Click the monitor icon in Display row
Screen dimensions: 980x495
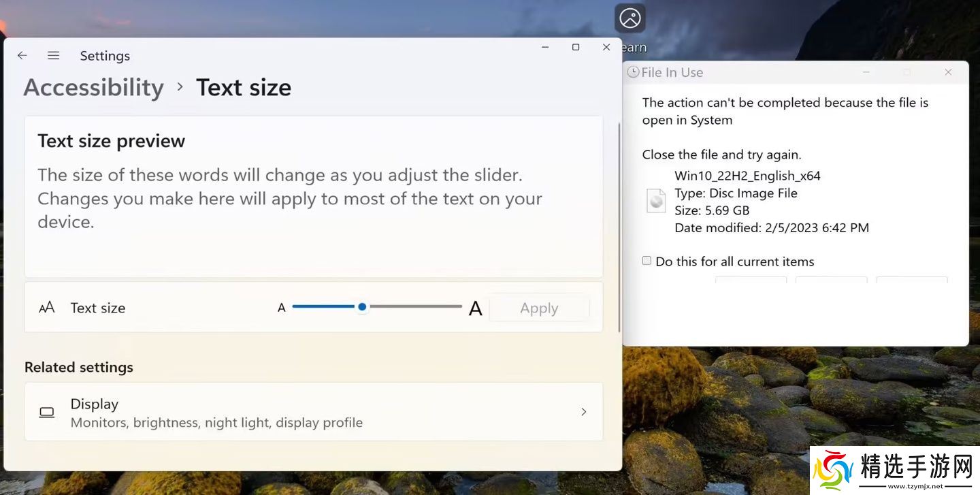tap(47, 413)
